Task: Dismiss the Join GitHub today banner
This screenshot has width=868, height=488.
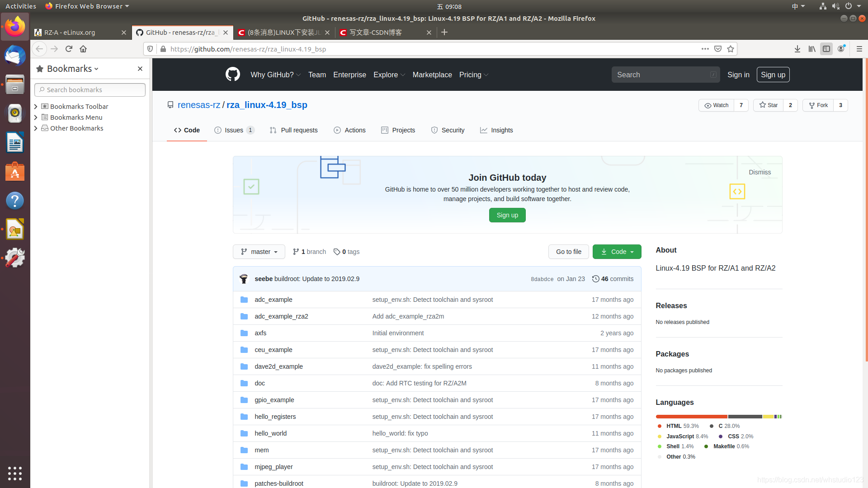Action: pos(760,172)
